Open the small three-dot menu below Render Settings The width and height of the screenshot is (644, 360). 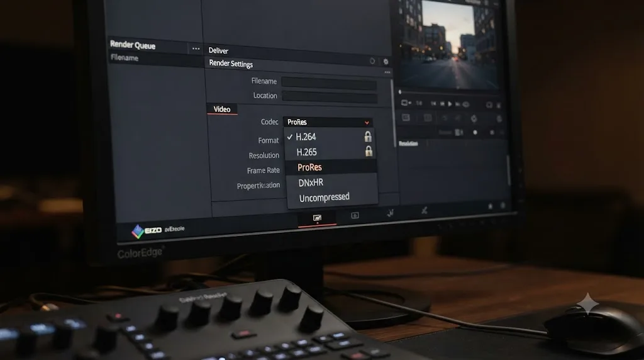pyautogui.click(x=387, y=72)
